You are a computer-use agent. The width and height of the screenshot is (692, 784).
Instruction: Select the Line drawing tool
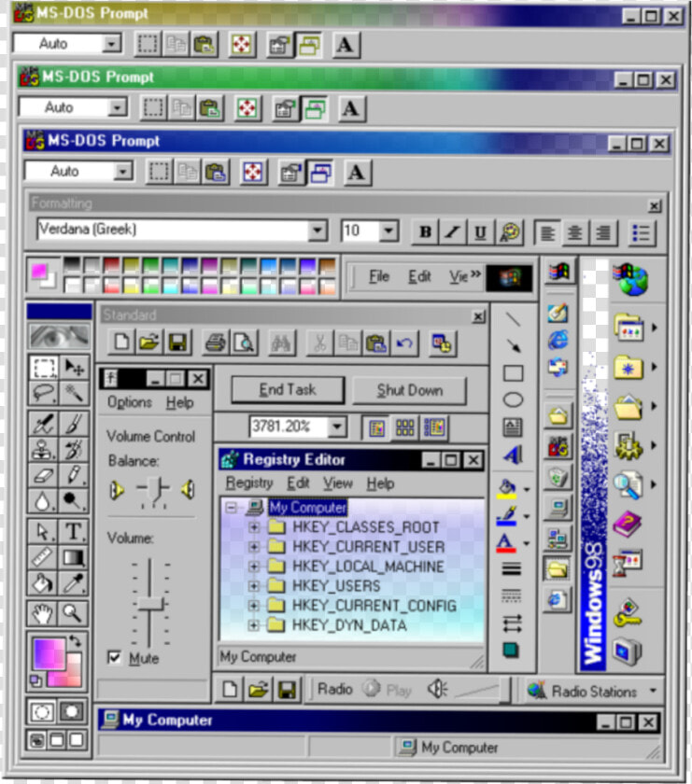(513, 319)
